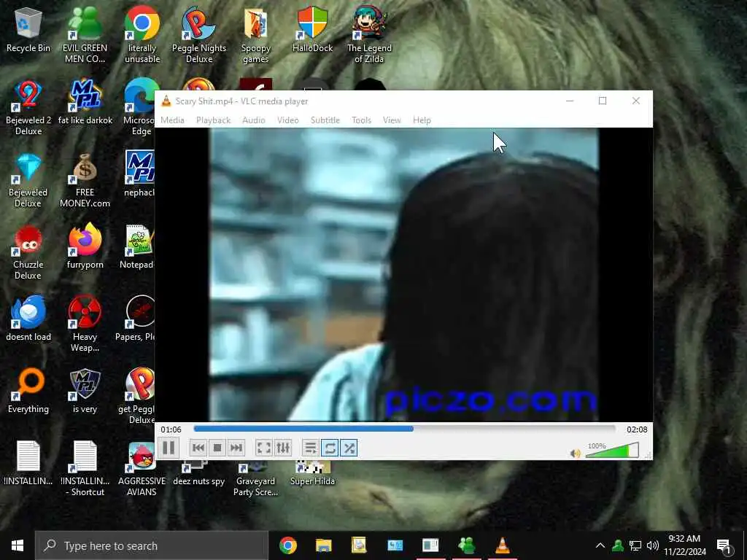Open the Media menu
Viewport: 747px width, 560px height.
(x=172, y=120)
